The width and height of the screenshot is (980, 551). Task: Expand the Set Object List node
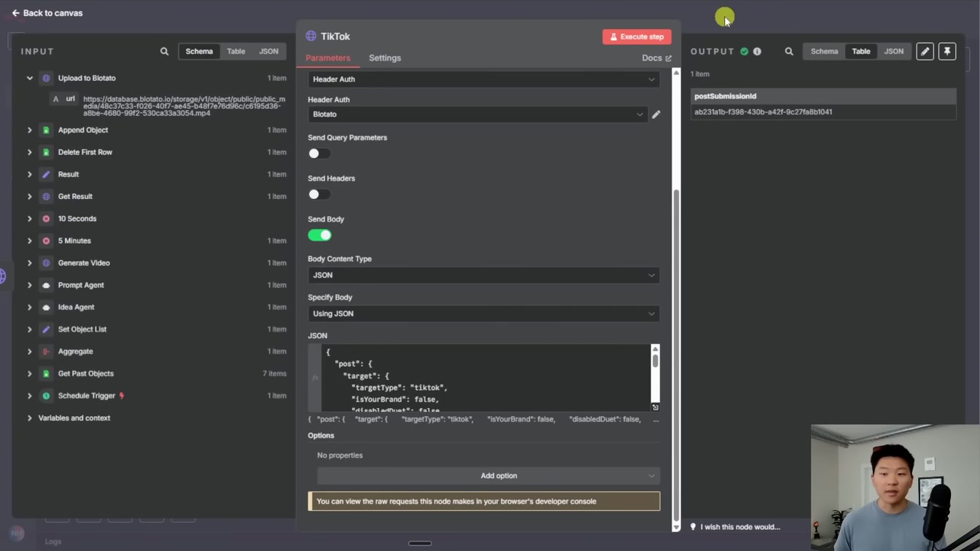pyautogui.click(x=30, y=329)
